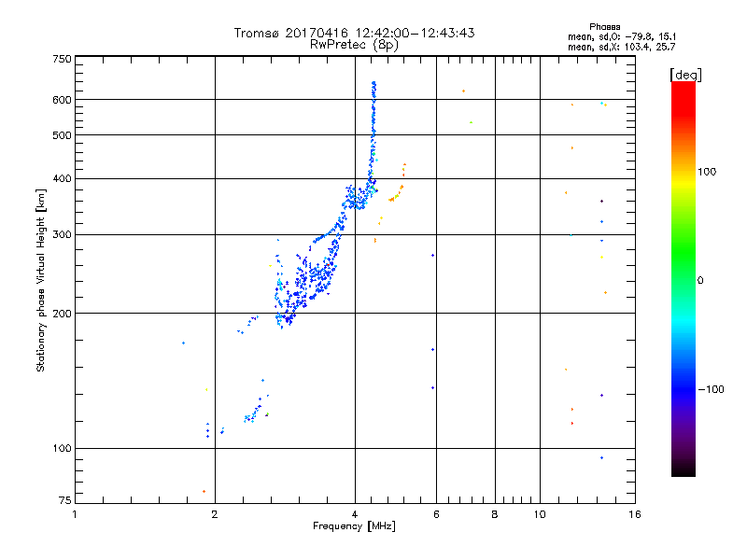Click the '[deg]' colorbar unit label
Viewport: 747px width, 560px height.
685,75
